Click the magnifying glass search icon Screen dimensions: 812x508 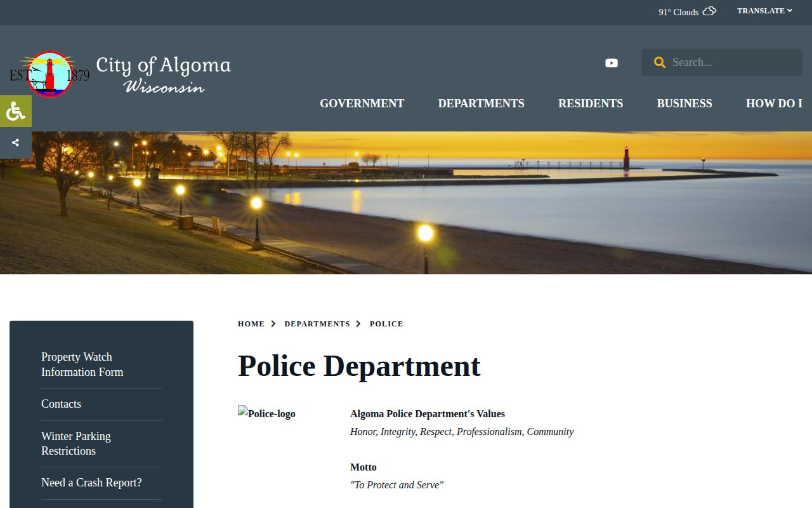tap(660, 62)
